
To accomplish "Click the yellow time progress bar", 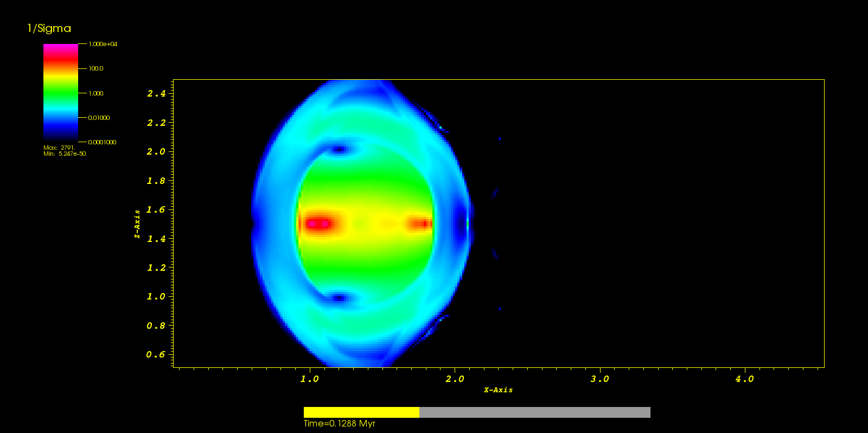I will [361, 412].
